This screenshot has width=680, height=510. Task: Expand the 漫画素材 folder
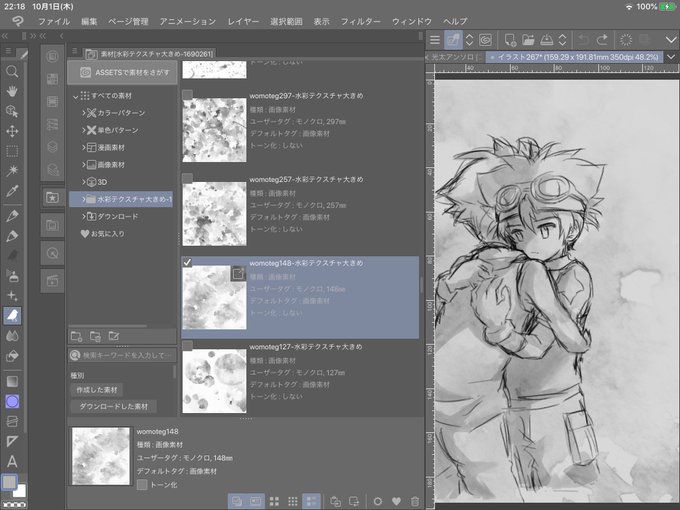pos(83,147)
